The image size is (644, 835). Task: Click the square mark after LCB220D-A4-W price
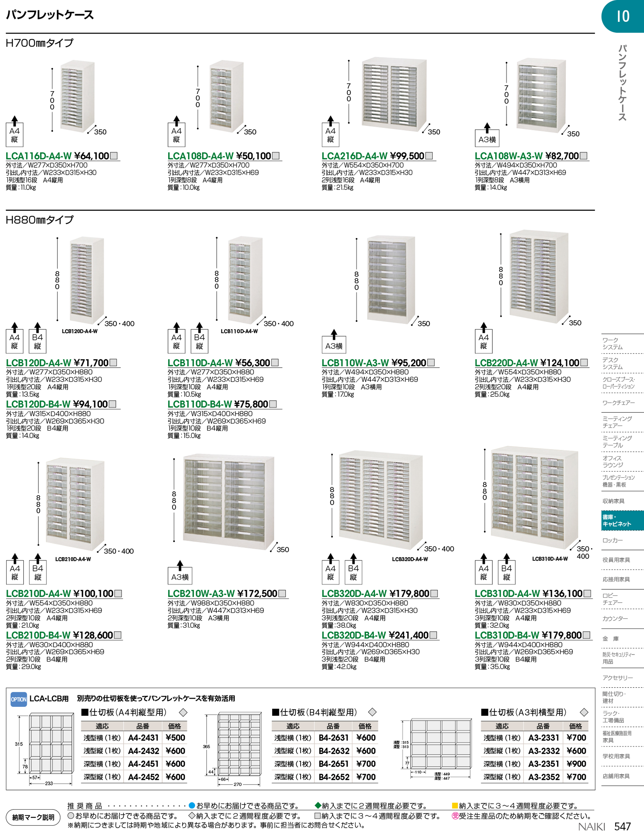(x=584, y=363)
